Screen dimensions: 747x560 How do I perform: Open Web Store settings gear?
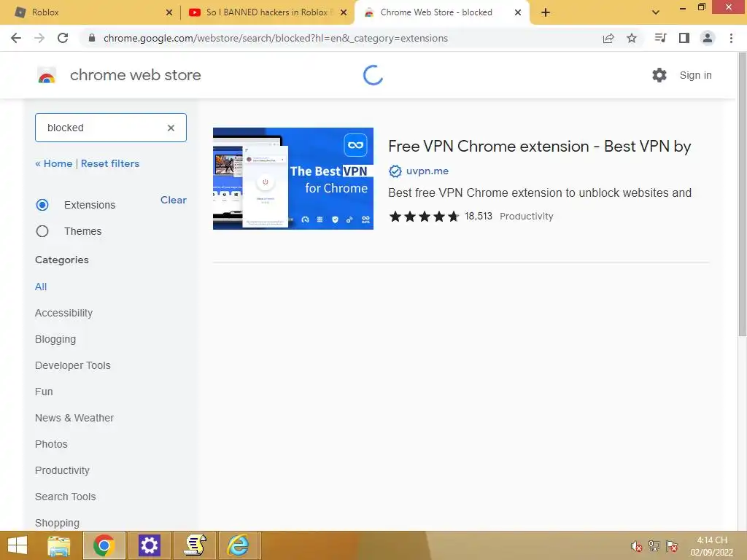click(x=659, y=75)
